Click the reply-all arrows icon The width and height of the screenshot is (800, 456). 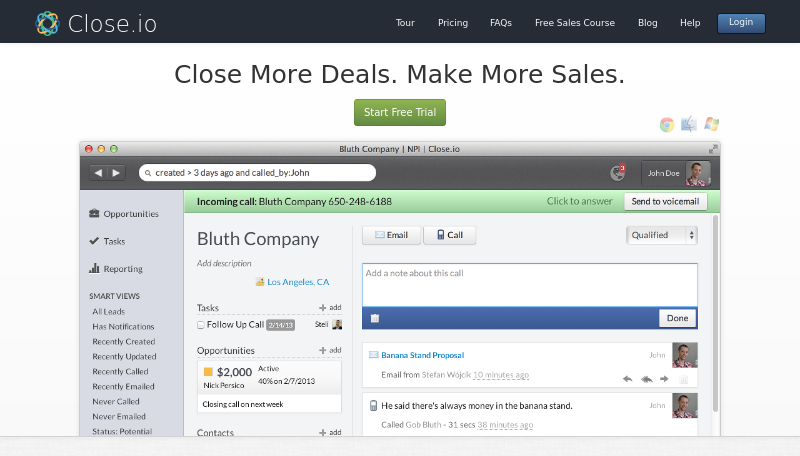pos(646,379)
